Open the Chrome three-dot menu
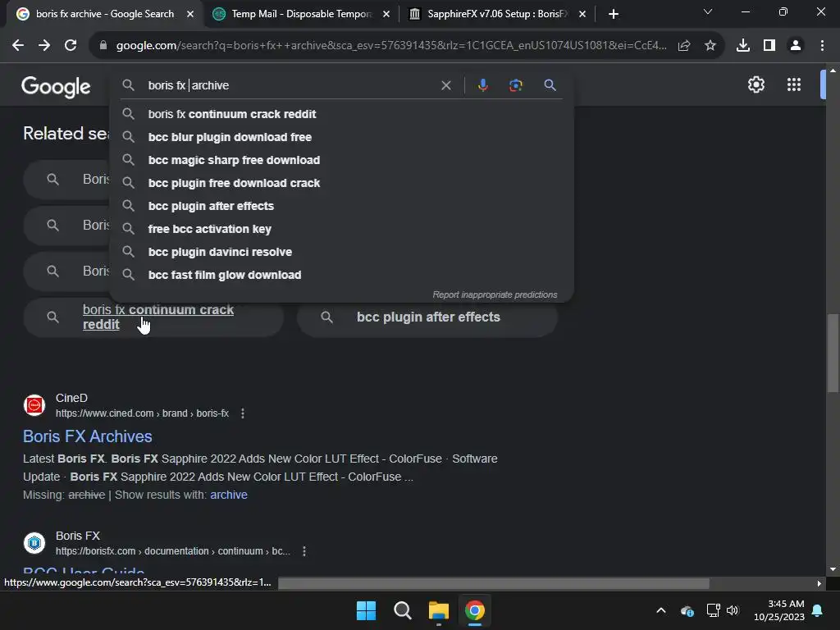Image resolution: width=840 pixels, height=630 pixels. (822, 46)
